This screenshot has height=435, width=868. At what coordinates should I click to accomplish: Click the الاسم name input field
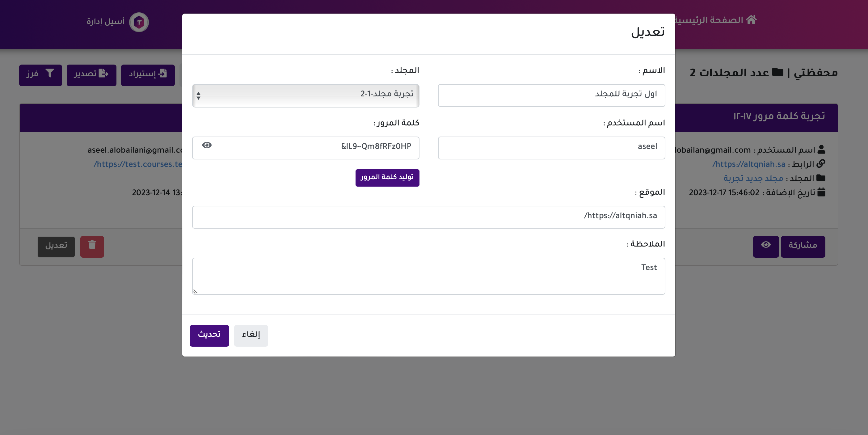tap(551, 95)
